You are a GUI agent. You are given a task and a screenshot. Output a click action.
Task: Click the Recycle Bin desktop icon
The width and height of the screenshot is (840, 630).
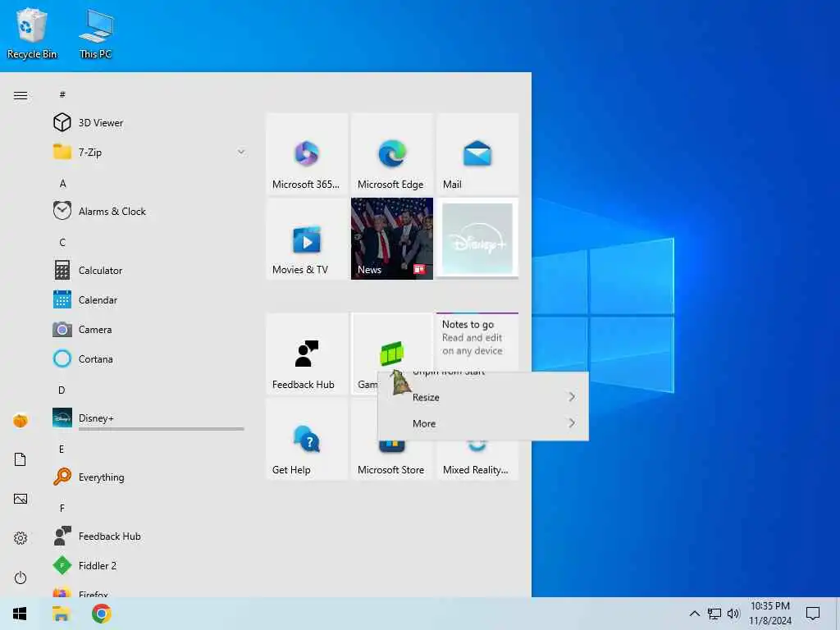pyautogui.click(x=32, y=33)
